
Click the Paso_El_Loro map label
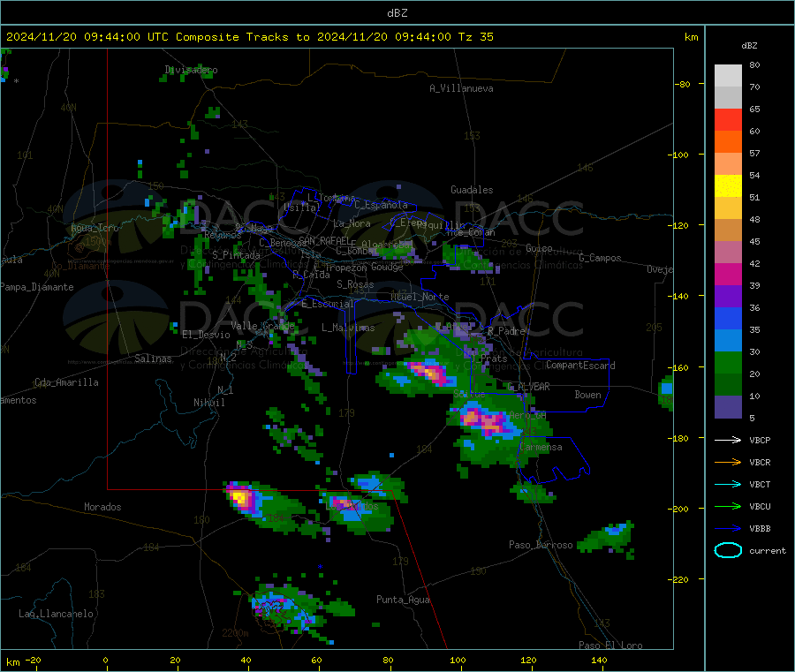point(610,646)
